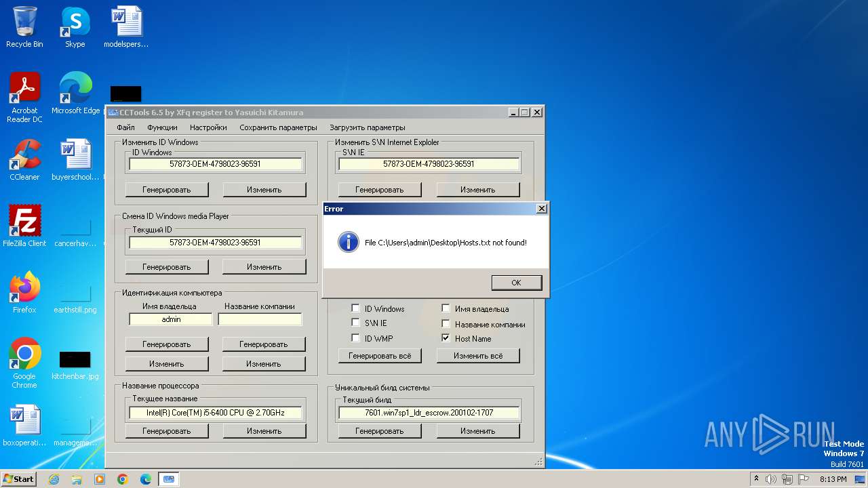Click the network icon in system tray
Screen dimensions: 868x488
pyautogui.click(x=787, y=479)
